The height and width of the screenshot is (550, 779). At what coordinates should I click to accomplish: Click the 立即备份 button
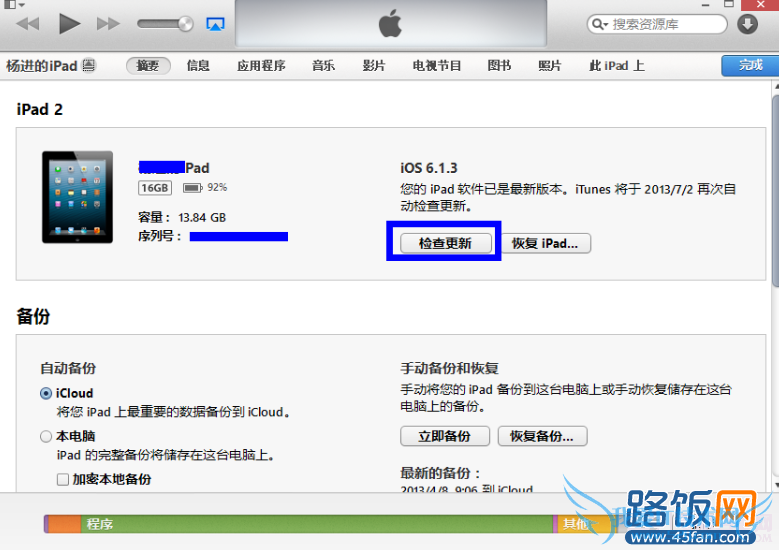tap(445, 436)
